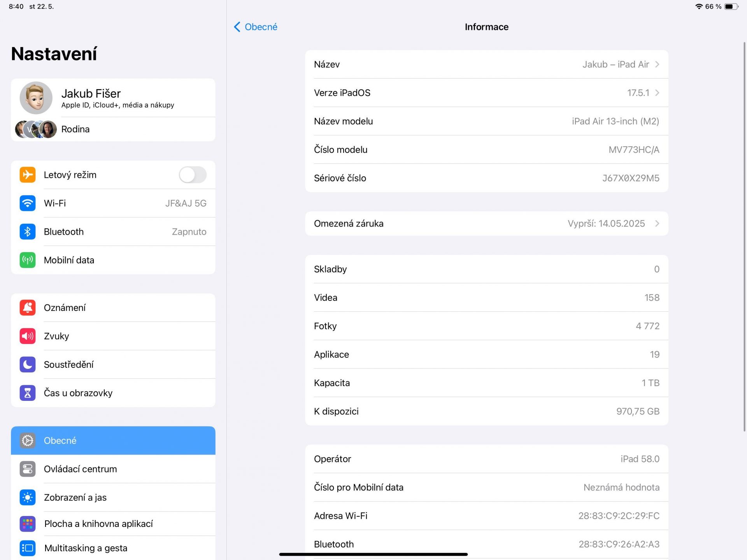Tap the Aplikace value 19
747x560 pixels.
(654, 354)
